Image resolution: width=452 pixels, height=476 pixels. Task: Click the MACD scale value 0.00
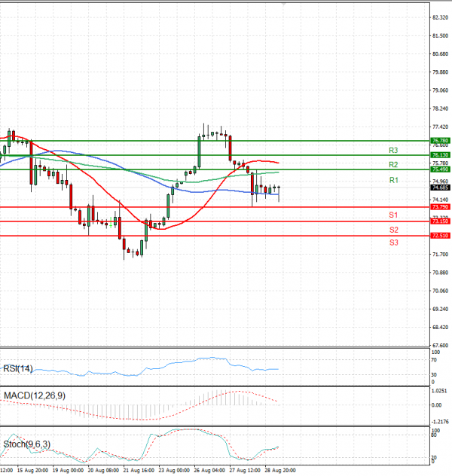click(x=437, y=405)
